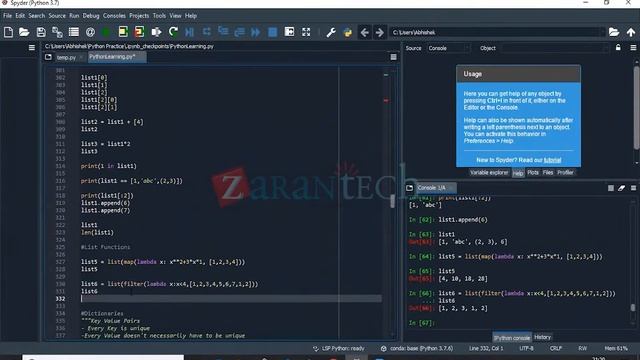Open the Search menu
Screen dimensions: 640x360
[x=36, y=16]
